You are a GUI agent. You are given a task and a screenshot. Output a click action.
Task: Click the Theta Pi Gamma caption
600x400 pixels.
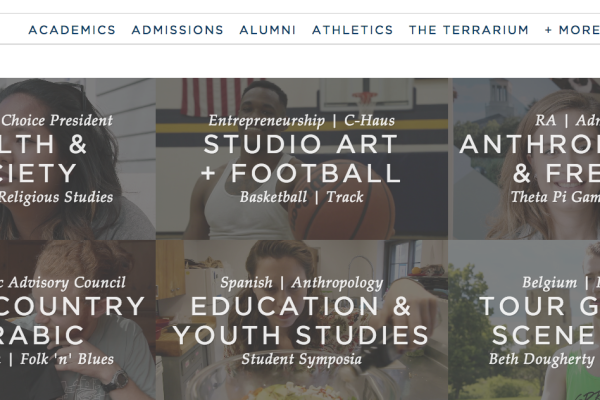tap(555, 197)
